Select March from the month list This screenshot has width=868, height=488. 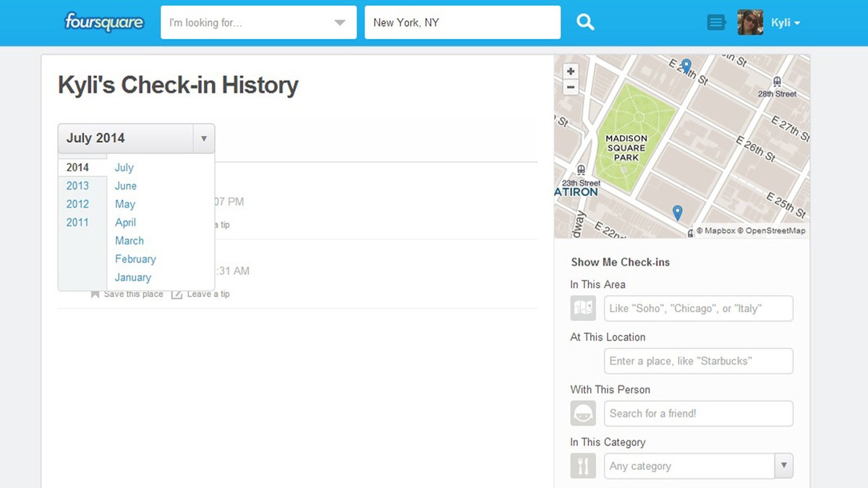(129, 240)
